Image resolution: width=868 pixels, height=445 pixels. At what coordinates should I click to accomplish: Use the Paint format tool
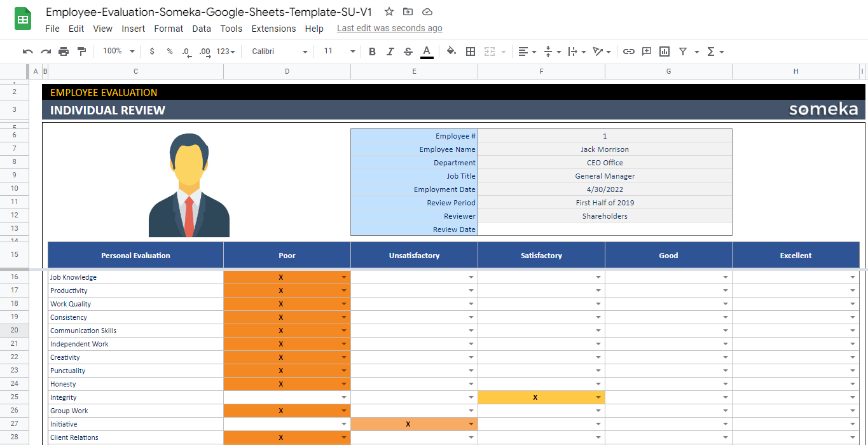tap(81, 51)
